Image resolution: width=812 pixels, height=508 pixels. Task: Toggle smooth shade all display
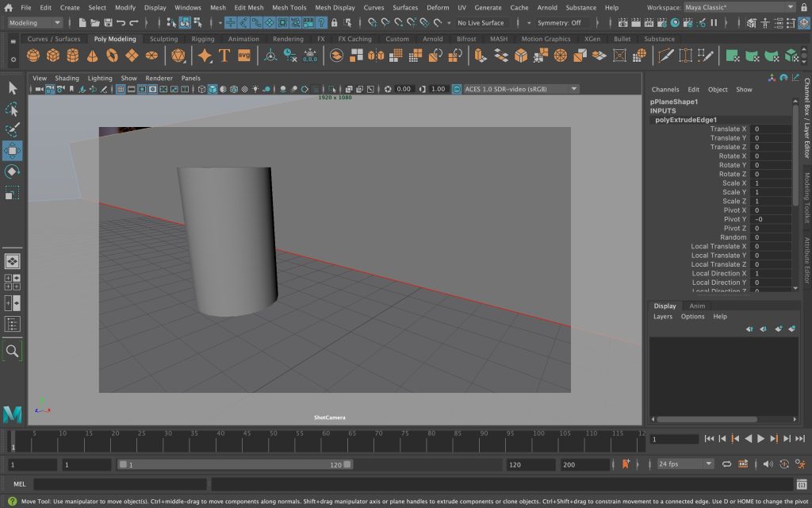(x=213, y=89)
